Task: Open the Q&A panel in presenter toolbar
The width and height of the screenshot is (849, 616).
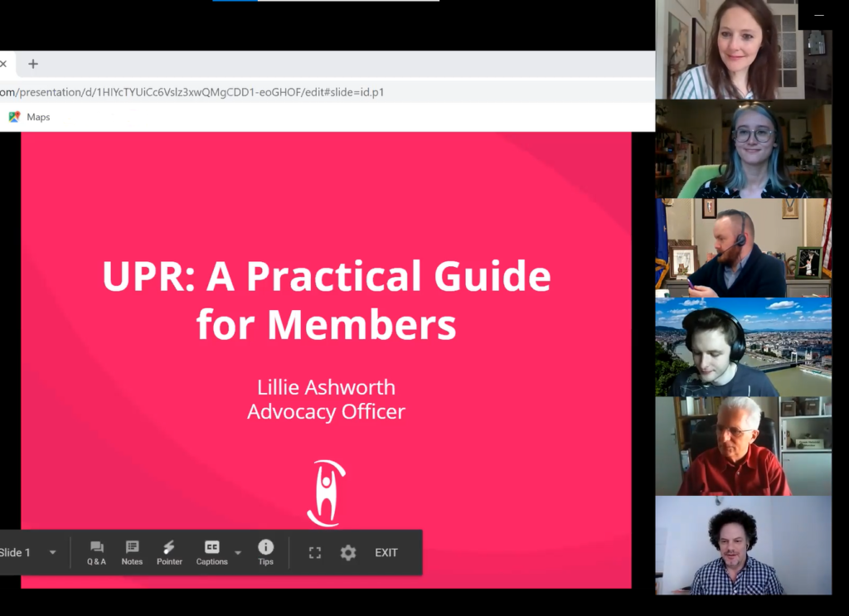Action: [97, 552]
